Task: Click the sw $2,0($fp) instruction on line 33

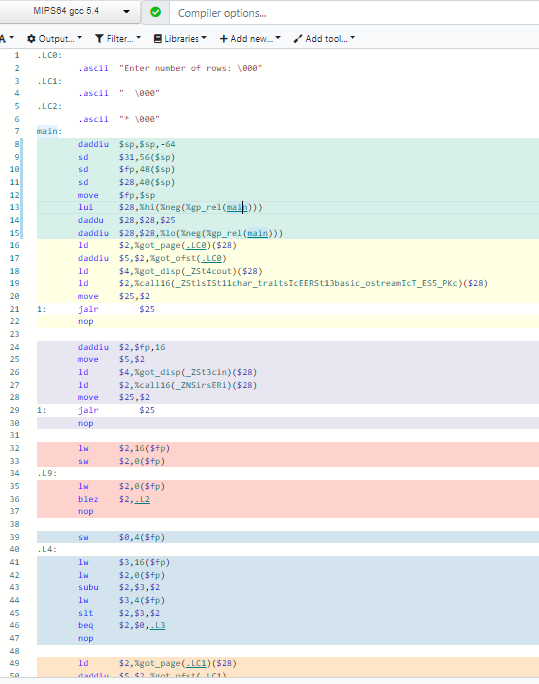Action: (x=121, y=461)
